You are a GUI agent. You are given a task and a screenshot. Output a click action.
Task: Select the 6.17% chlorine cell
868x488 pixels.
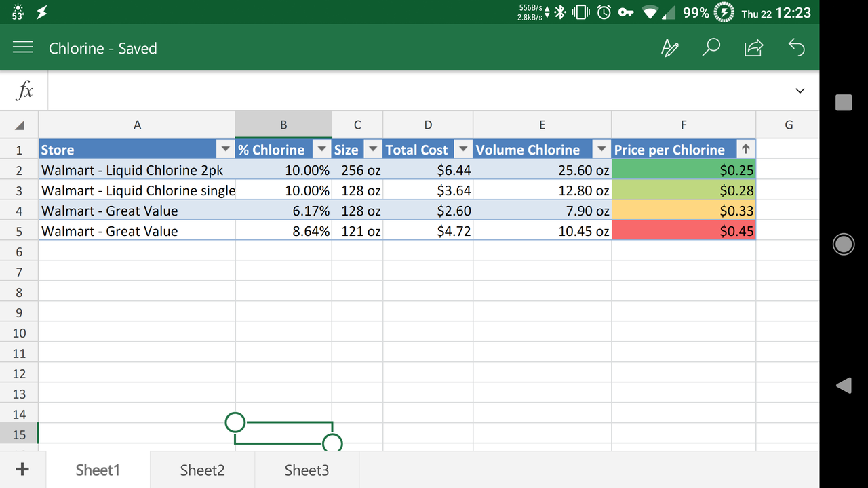click(283, 211)
